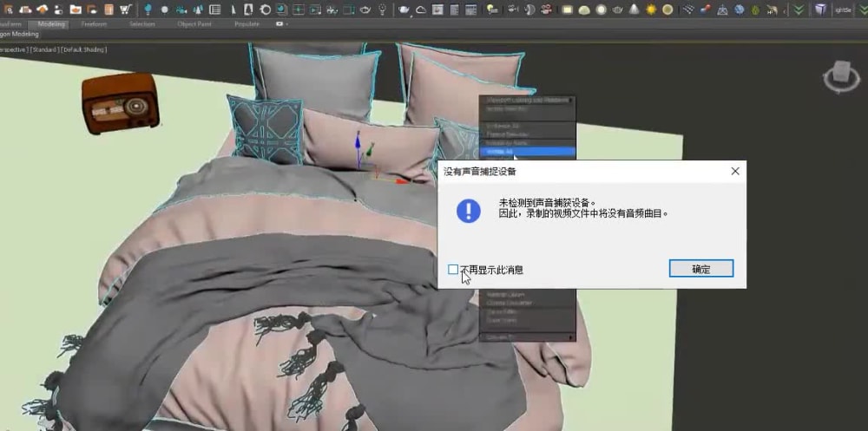Click the teal camera toolbar icon
This screenshot has height=431, width=868.
click(182, 10)
